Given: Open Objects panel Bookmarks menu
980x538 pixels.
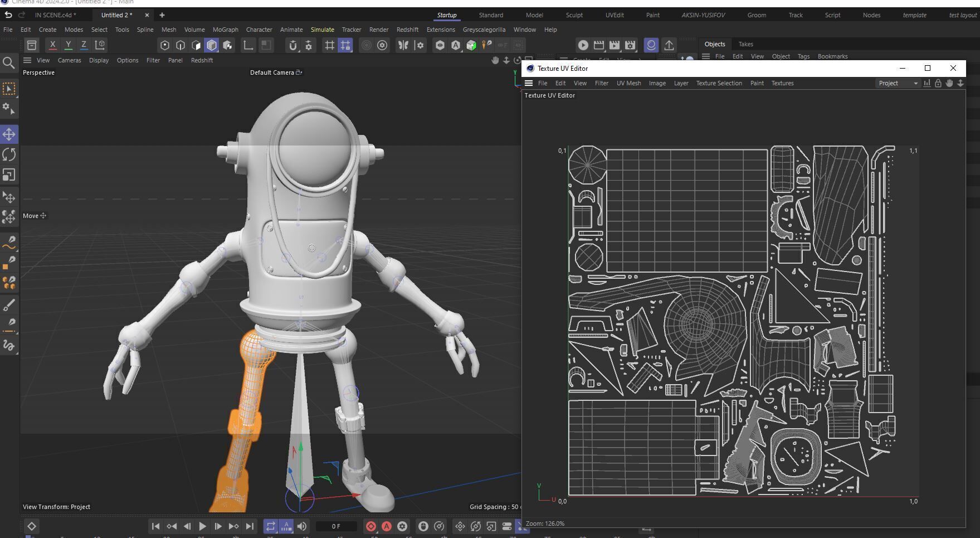Looking at the screenshot, I should [x=832, y=56].
